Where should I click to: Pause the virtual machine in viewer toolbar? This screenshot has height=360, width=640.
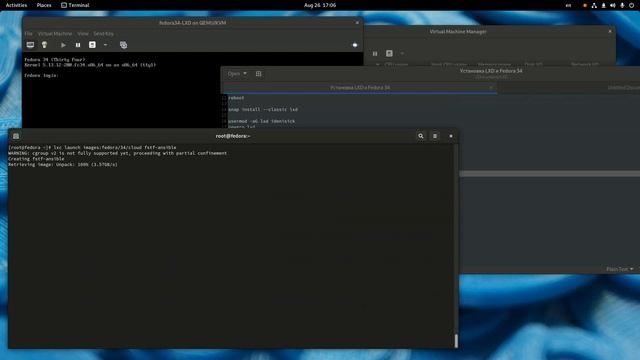coord(78,45)
